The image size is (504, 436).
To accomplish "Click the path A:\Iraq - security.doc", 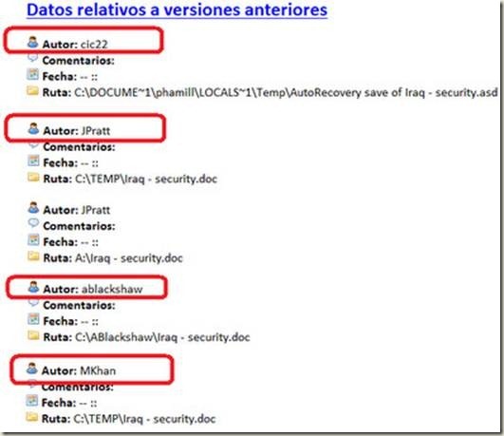I will [x=129, y=257].
